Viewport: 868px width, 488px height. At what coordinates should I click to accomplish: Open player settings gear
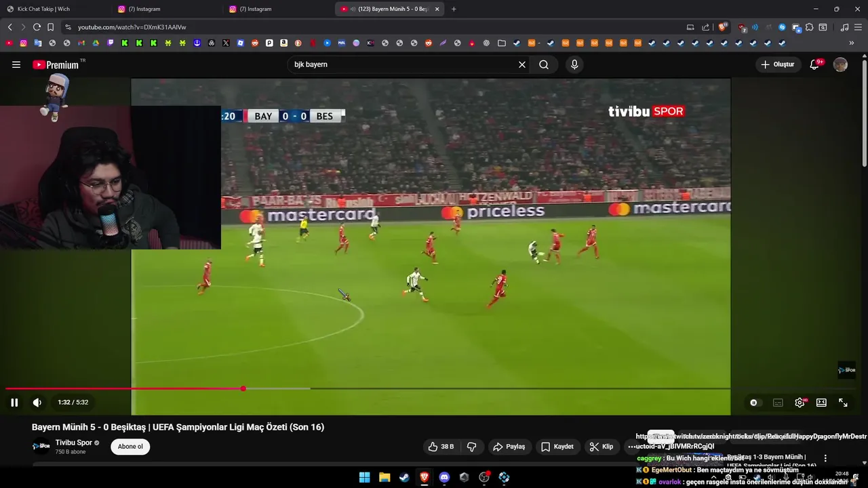800,403
